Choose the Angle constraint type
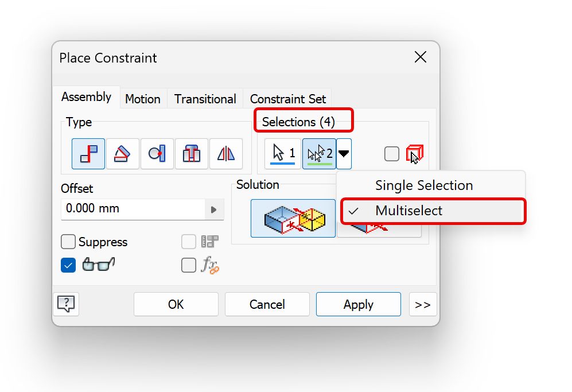This screenshot has width=572, height=392. 123,153
